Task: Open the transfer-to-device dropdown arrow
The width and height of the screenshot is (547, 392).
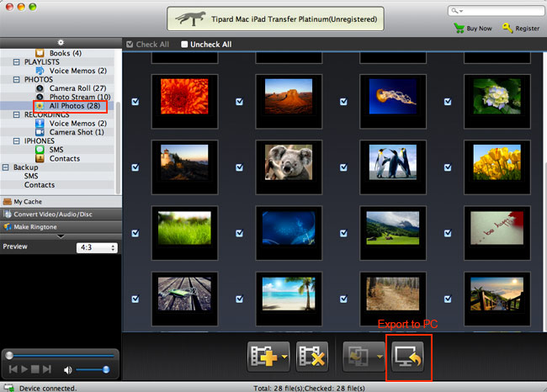Action: (380, 358)
